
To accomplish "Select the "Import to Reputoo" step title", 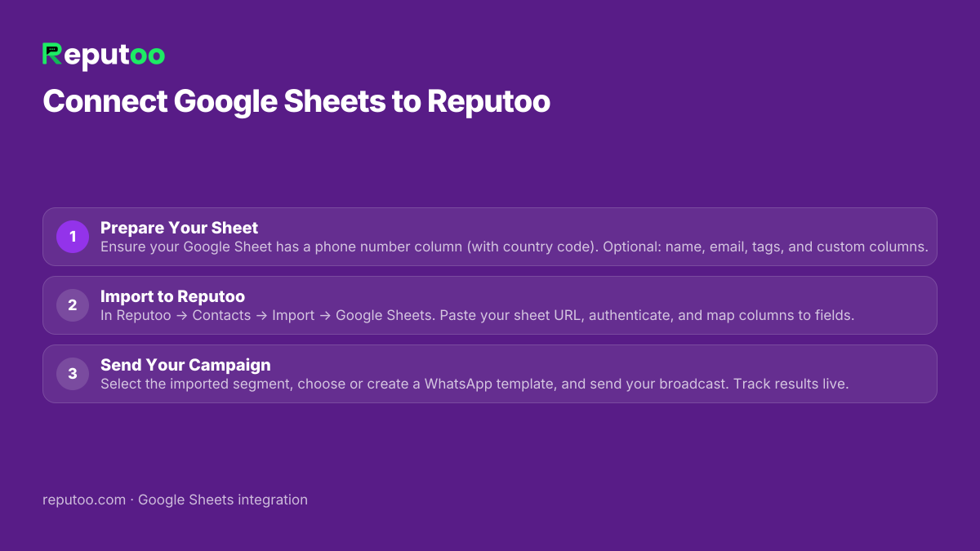I will tap(172, 296).
